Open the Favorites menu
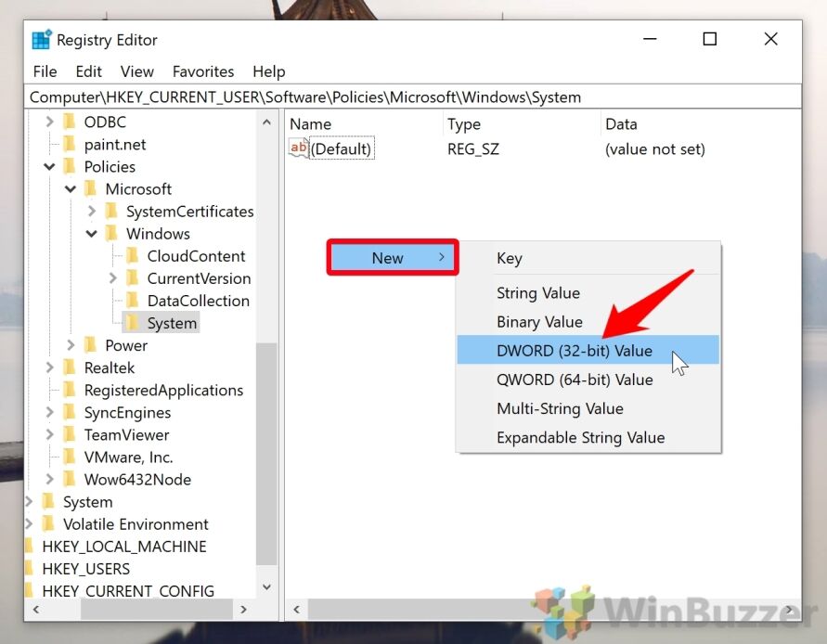Screen dimensions: 827x644 (203, 71)
